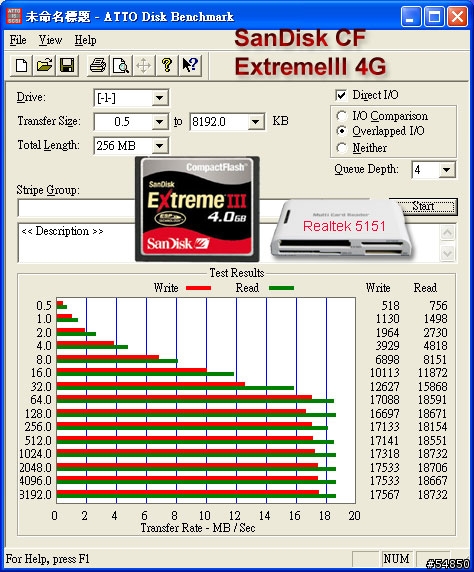
Task: Click write value 6898 for 8.0 row
Action: [387, 360]
